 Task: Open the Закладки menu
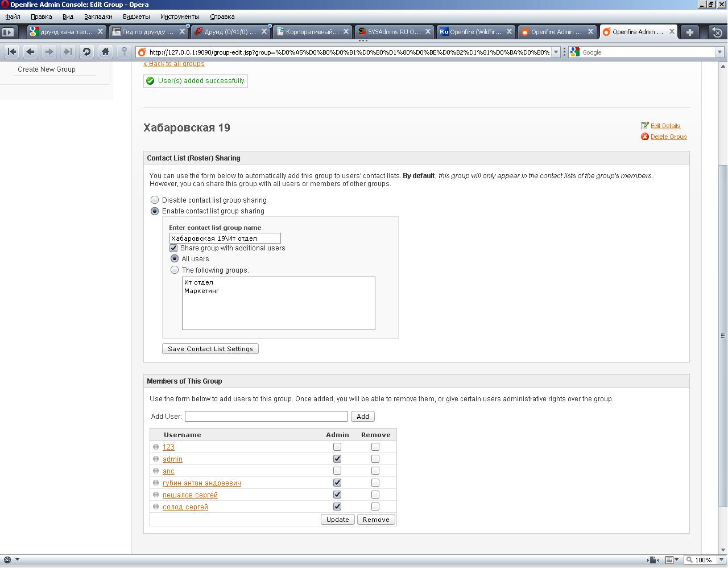(98, 17)
